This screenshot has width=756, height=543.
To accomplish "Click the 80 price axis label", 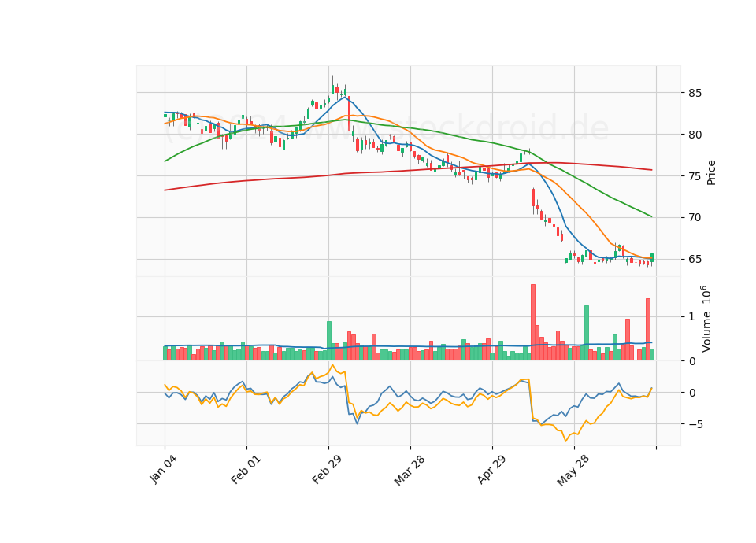I will point(695,135).
